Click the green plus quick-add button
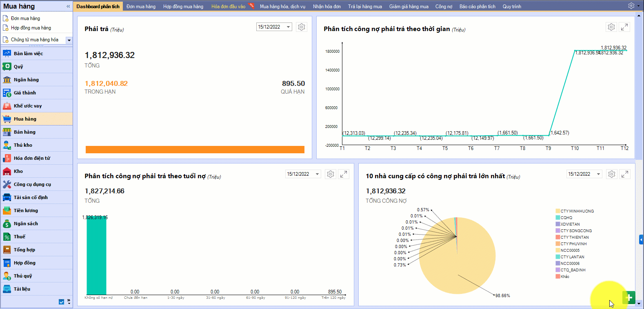The image size is (644, 309). click(629, 298)
